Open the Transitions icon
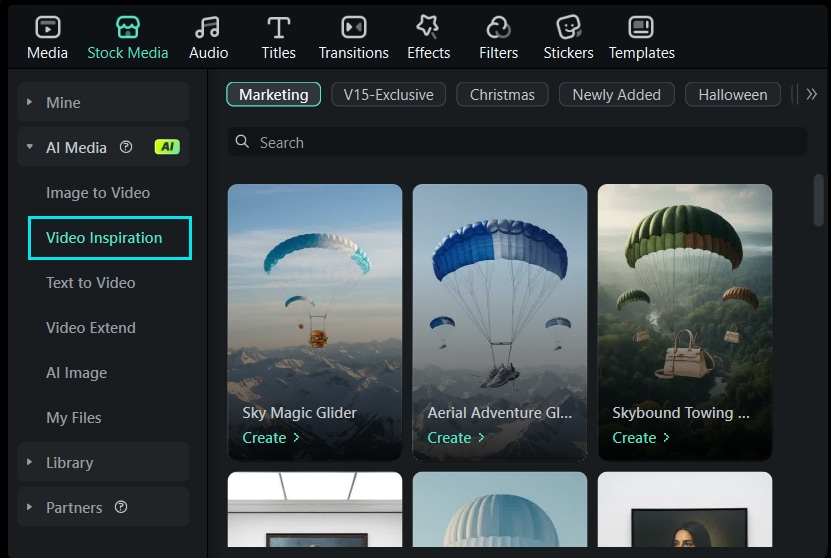 (x=353, y=27)
